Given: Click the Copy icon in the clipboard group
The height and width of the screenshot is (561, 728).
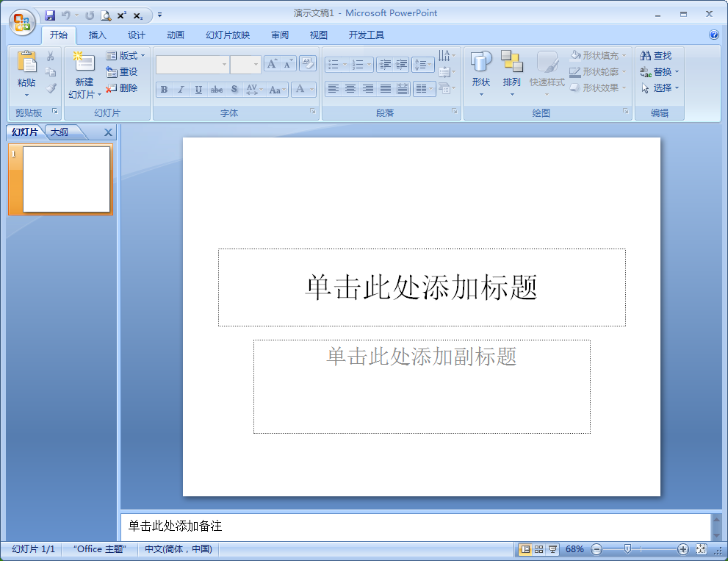Looking at the screenshot, I should (50, 72).
